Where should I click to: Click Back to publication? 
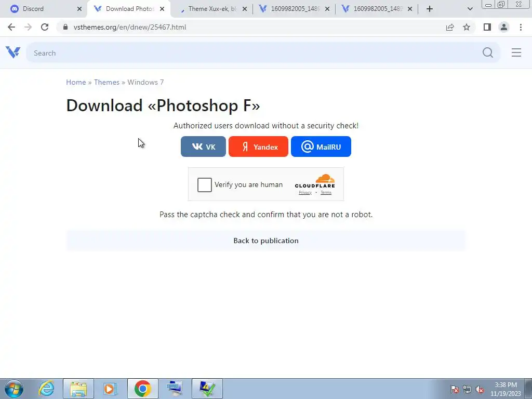[266, 241]
